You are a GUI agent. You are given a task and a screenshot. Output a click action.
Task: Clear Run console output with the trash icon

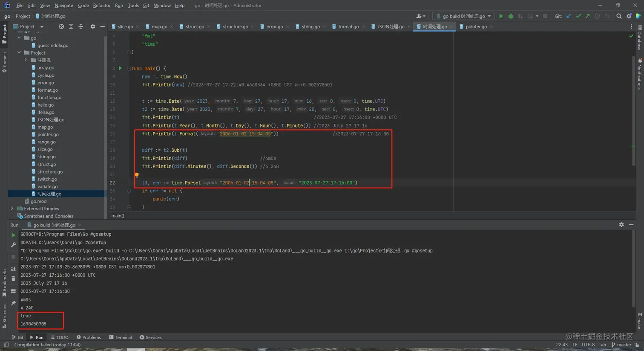pos(13,279)
